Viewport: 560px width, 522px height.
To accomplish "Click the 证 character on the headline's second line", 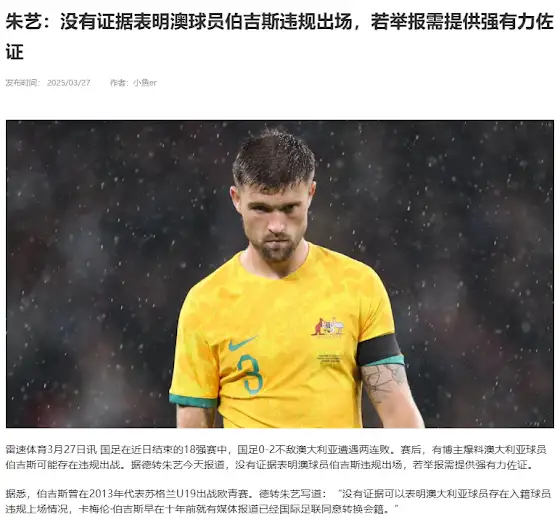I will pyautogui.click(x=15, y=52).
